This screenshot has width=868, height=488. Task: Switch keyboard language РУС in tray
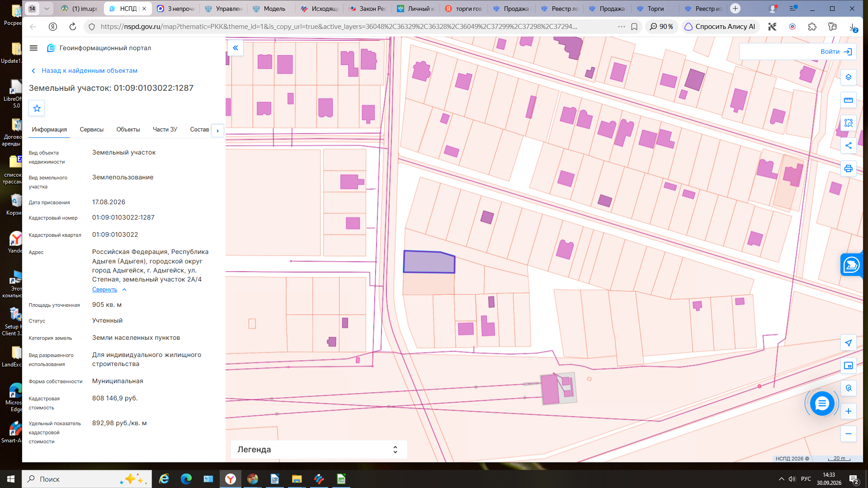click(x=806, y=479)
